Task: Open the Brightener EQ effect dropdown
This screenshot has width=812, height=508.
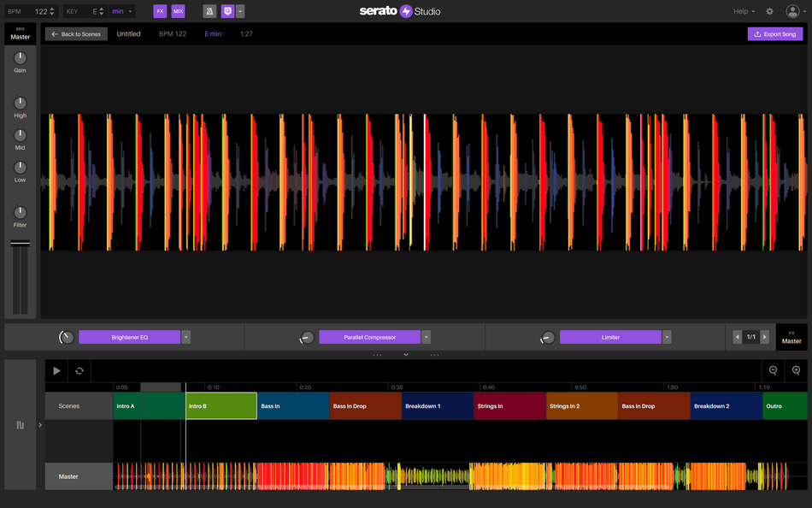Action: tap(185, 337)
